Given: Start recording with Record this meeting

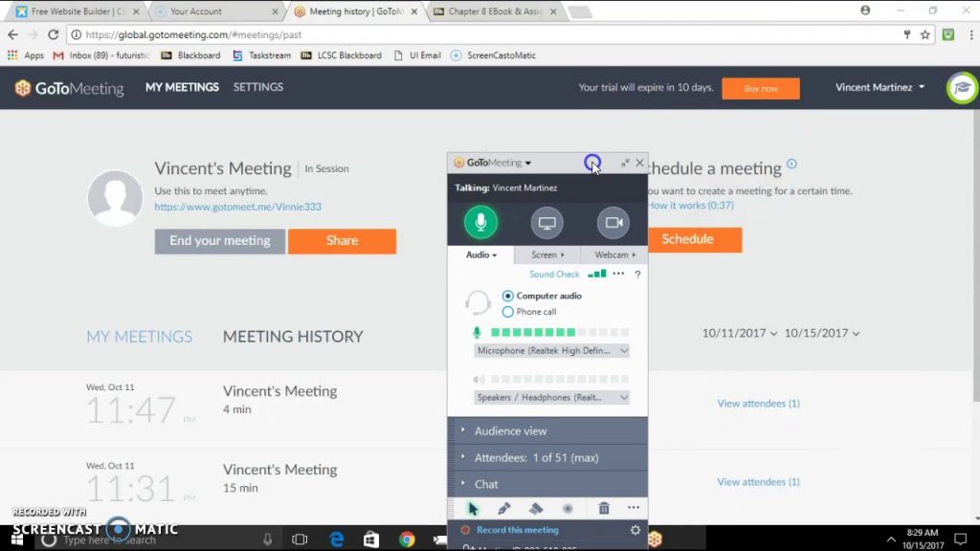Looking at the screenshot, I should [517, 530].
